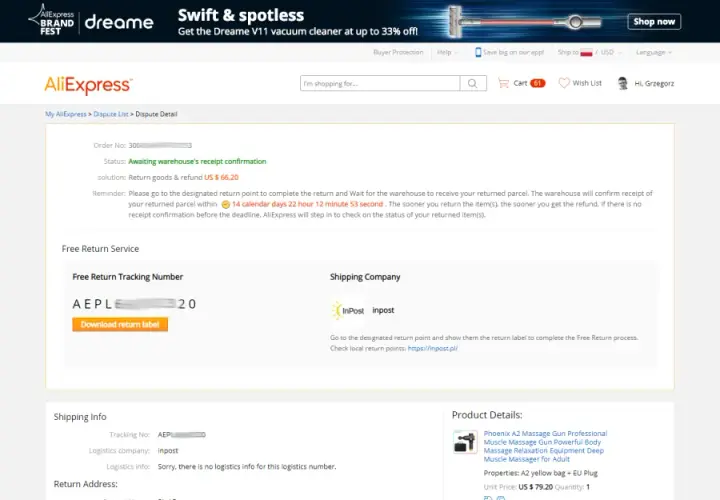Click the Product Details heading
Viewport: 720px width, 500px height.
point(487,415)
